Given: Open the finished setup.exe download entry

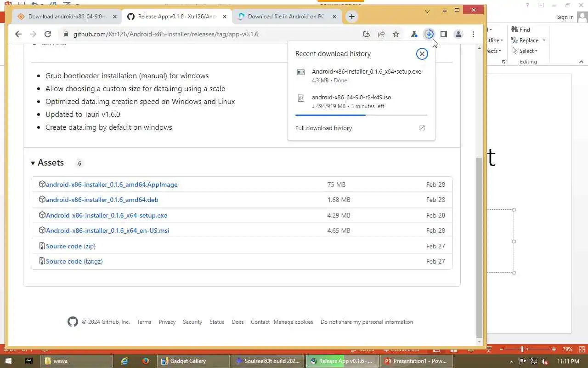Looking at the screenshot, I should coord(362,75).
